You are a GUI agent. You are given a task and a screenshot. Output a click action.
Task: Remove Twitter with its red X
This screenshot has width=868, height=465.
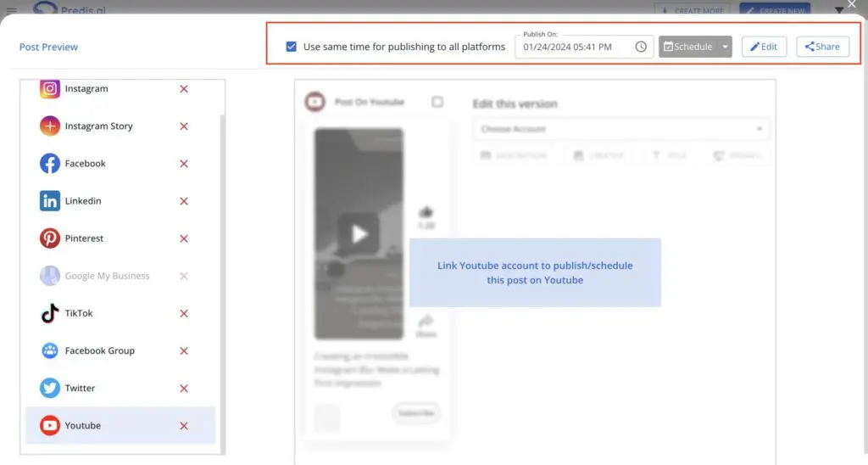184,388
